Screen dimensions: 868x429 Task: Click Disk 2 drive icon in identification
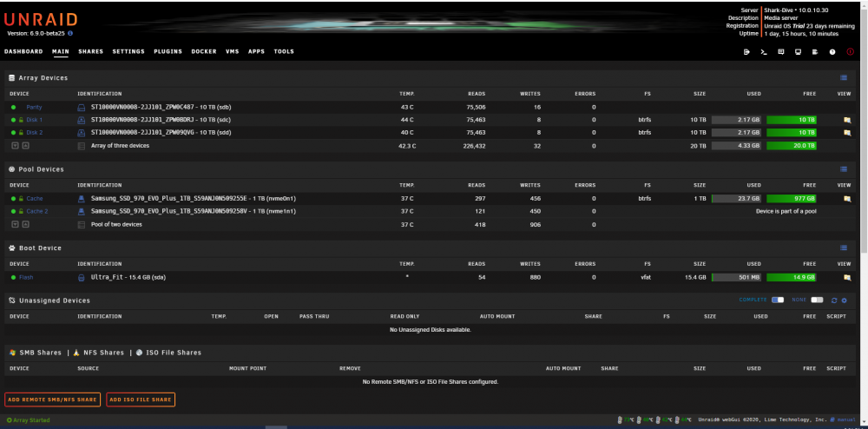pyautogui.click(x=81, y=133)
